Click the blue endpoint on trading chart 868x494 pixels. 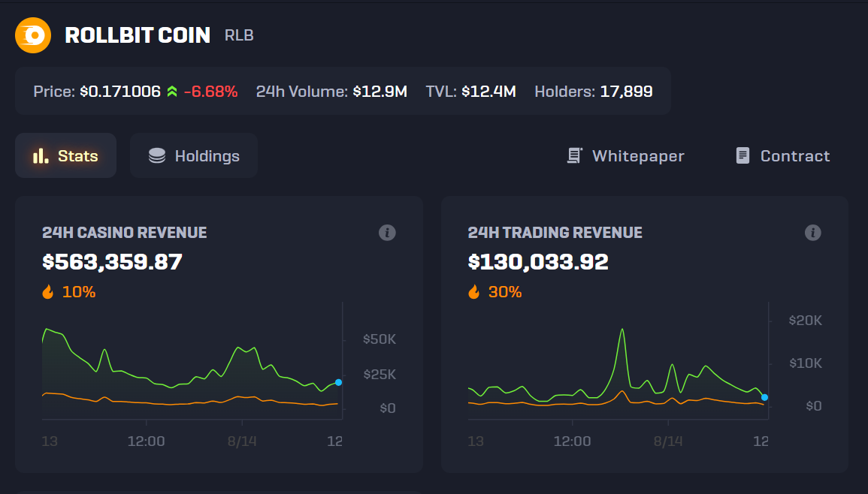pos(764,397)
